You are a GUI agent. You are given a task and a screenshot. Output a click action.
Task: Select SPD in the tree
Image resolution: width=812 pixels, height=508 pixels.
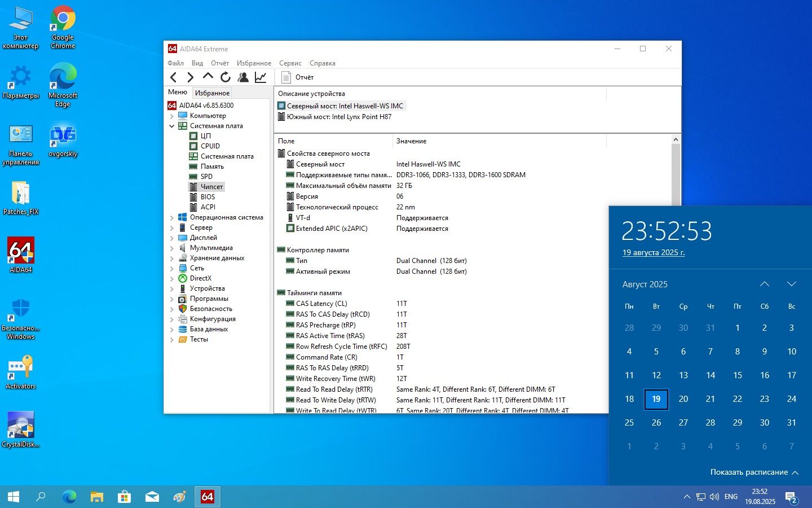206,177
